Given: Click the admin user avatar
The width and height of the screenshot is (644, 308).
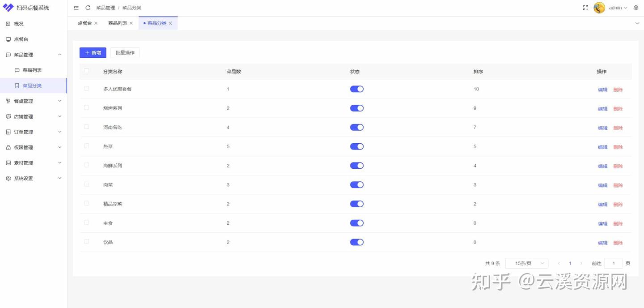Looking at the screenshot, I should (599, 8).
